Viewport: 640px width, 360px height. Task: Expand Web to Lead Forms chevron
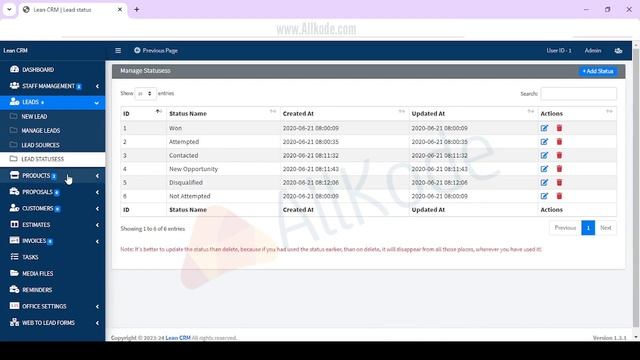[x=97, y=323]
